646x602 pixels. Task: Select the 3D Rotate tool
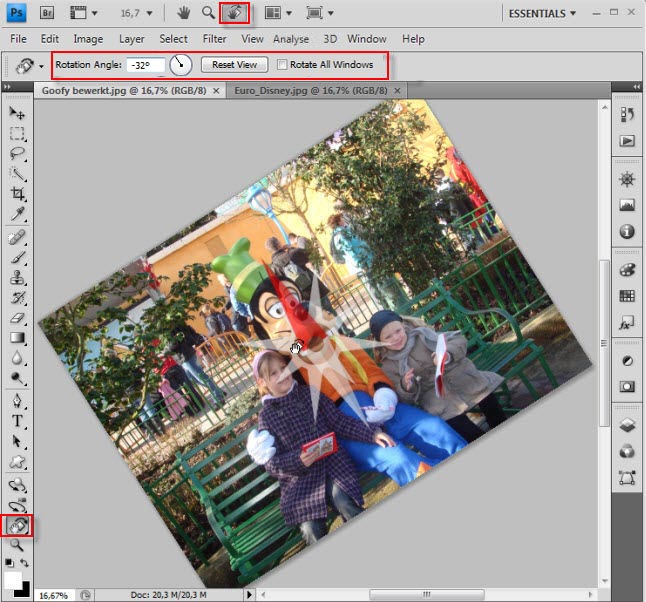coord(17,486)
